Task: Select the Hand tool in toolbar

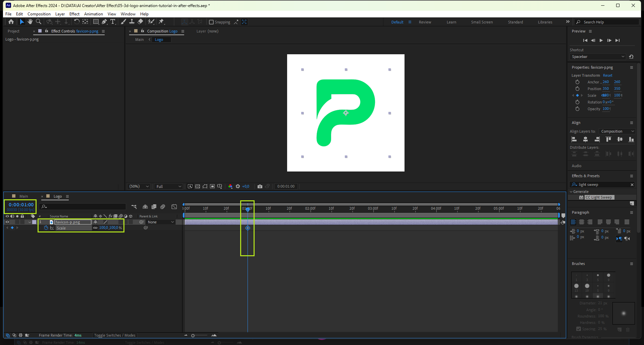Action: tap(30, 22)
